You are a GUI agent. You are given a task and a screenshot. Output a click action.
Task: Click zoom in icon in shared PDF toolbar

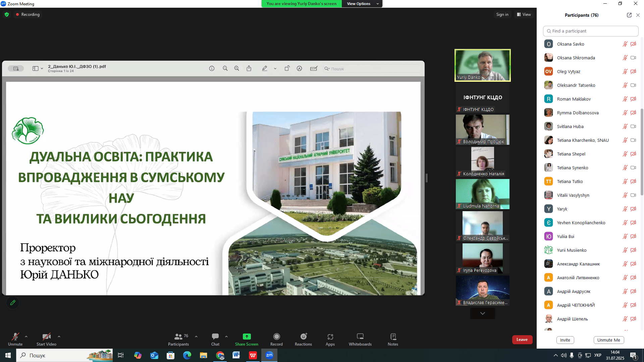pyautogui.click(x=236, y=68)
